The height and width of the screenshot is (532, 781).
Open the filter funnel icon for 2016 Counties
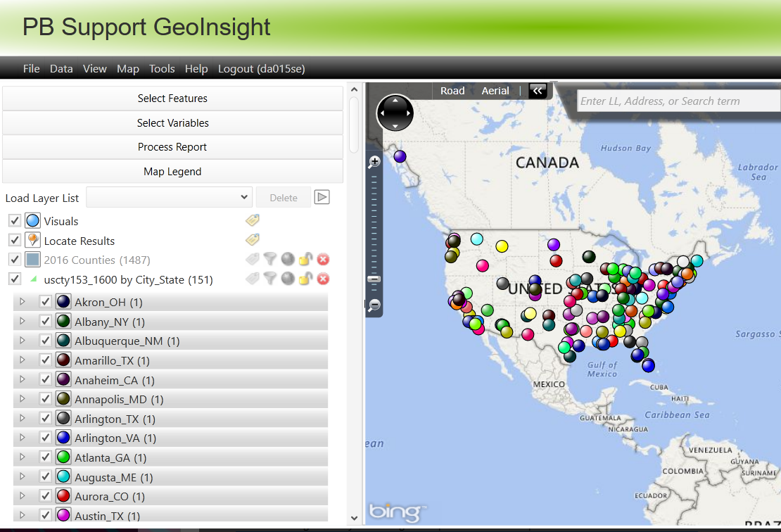[270, 259]
